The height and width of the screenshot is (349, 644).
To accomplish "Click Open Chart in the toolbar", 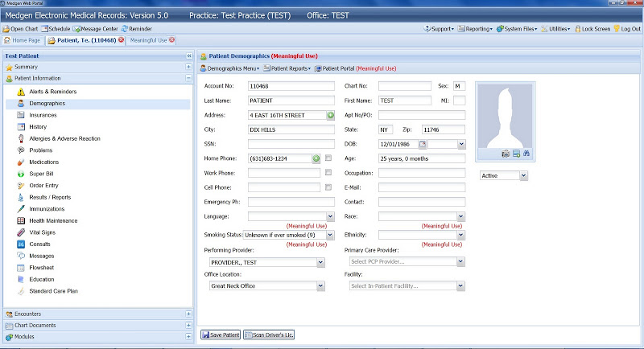I will (21, 29).
